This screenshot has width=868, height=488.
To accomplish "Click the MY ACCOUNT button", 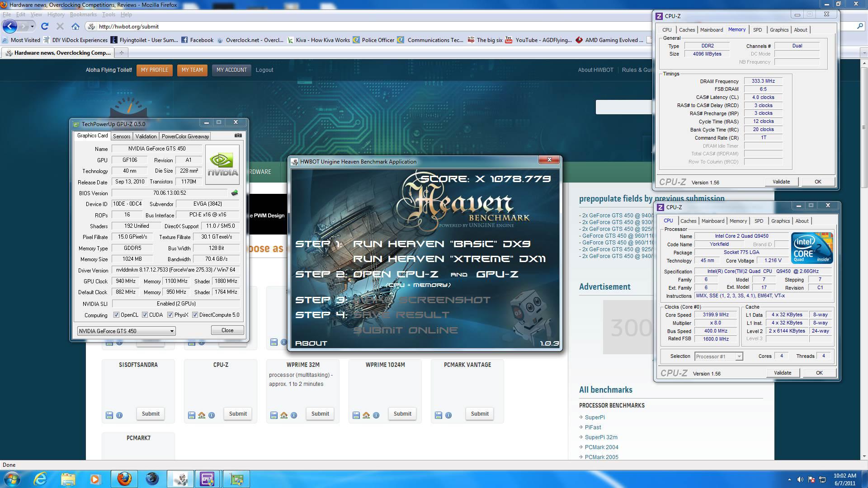I will point(231,70).
